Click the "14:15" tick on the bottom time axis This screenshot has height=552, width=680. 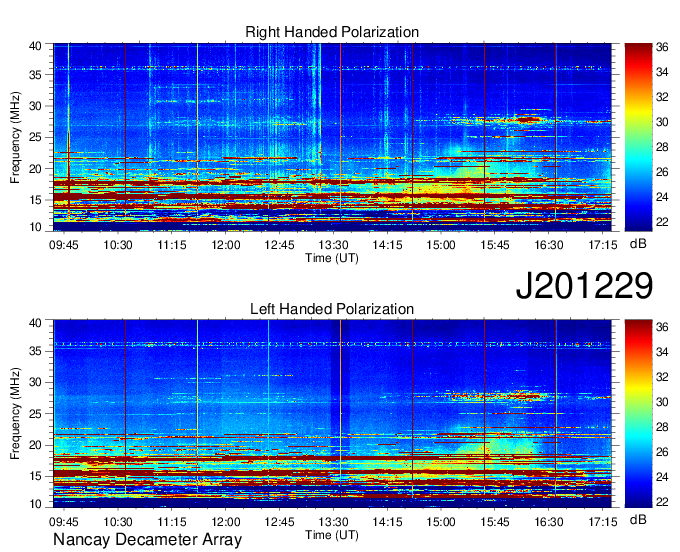point(387,521)
